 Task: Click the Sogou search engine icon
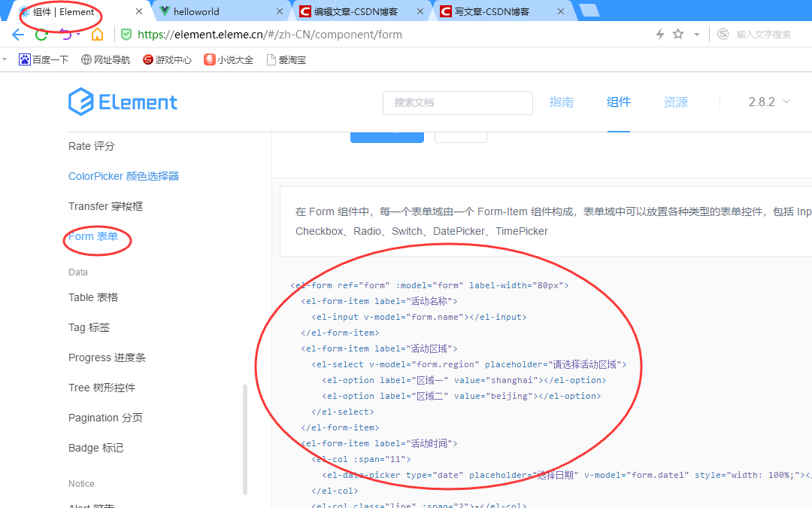coord(723,34)
